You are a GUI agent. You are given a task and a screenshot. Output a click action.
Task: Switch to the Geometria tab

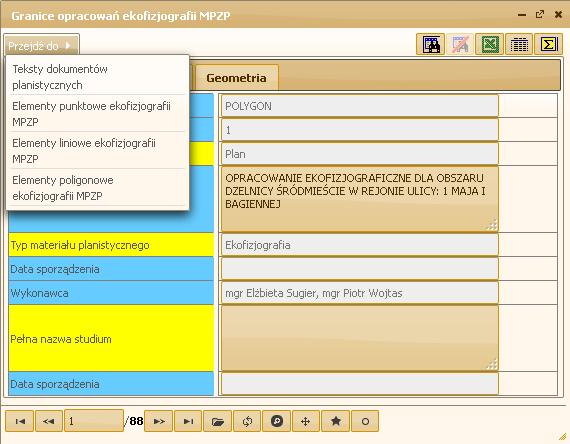point(236,77)
